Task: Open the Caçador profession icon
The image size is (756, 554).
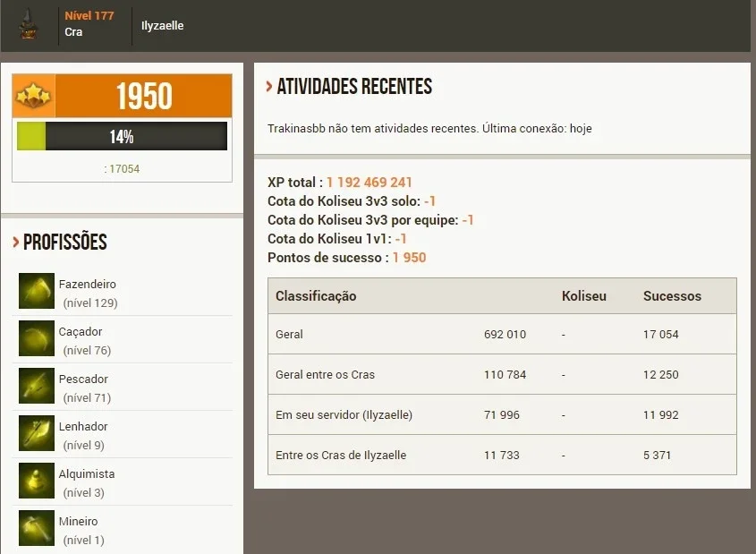Action: pyautogui.click(x=37, y=338)
